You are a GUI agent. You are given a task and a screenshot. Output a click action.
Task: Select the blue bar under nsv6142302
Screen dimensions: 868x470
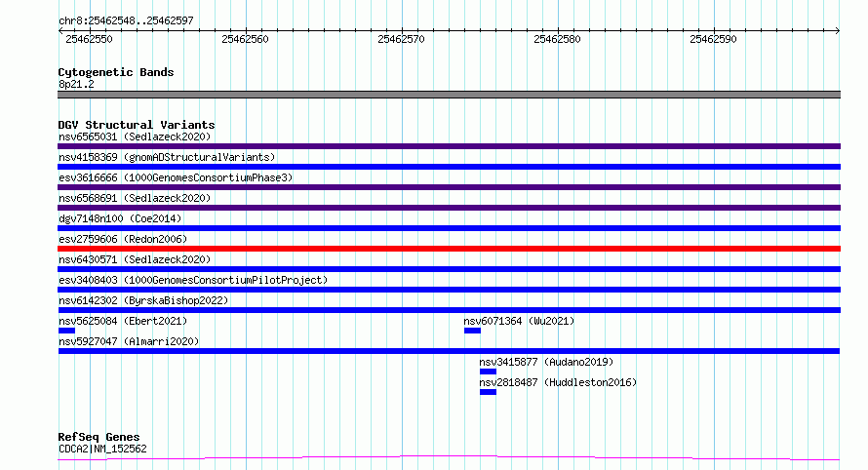click(x=449, y=310)
